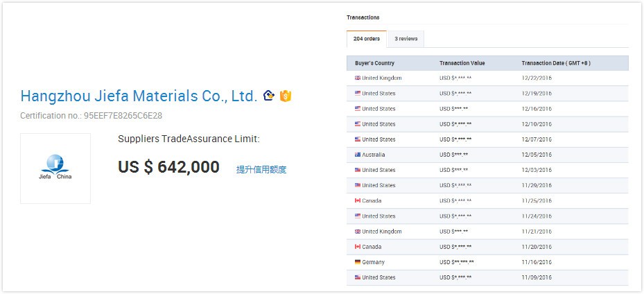Select the date 12/16/2016
The width and height of the screenshot is (644, 294).
pyautogui.click(x=537, y=109)
